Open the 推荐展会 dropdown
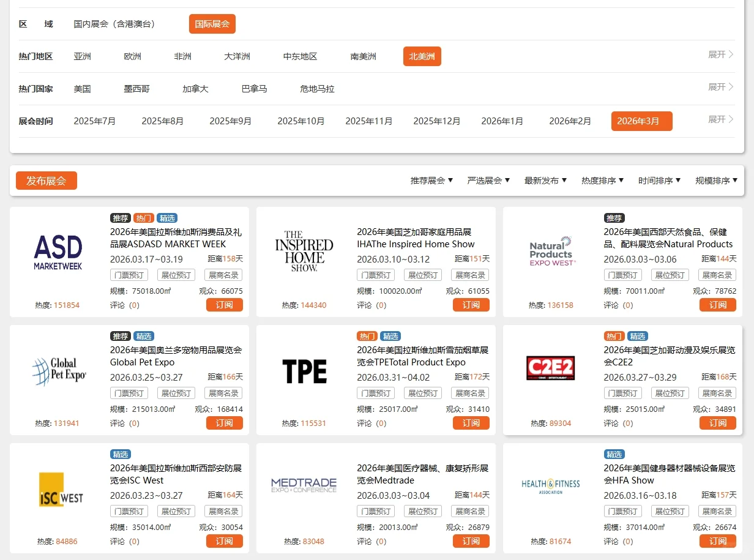This screenshot has width=754, height=560. [x=432, y=181]
